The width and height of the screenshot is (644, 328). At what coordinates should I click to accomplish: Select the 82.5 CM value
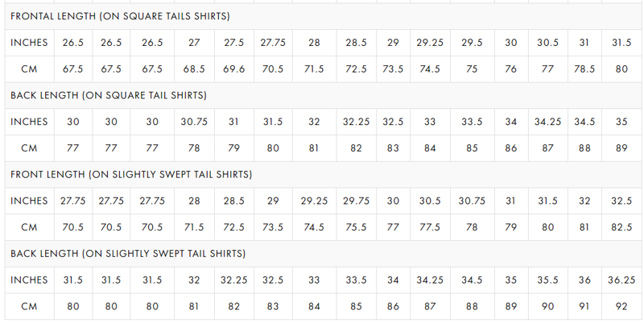point(621,227)
